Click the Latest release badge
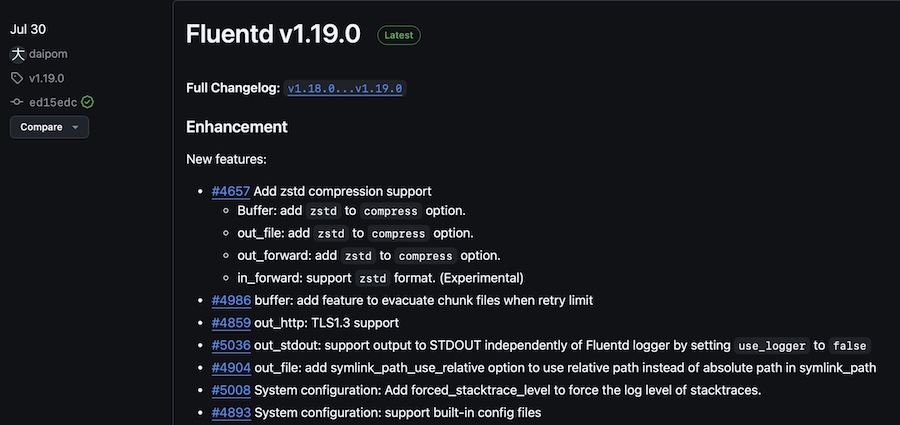The height and width of the screenshot is (425, 900). tap(399, 35)
